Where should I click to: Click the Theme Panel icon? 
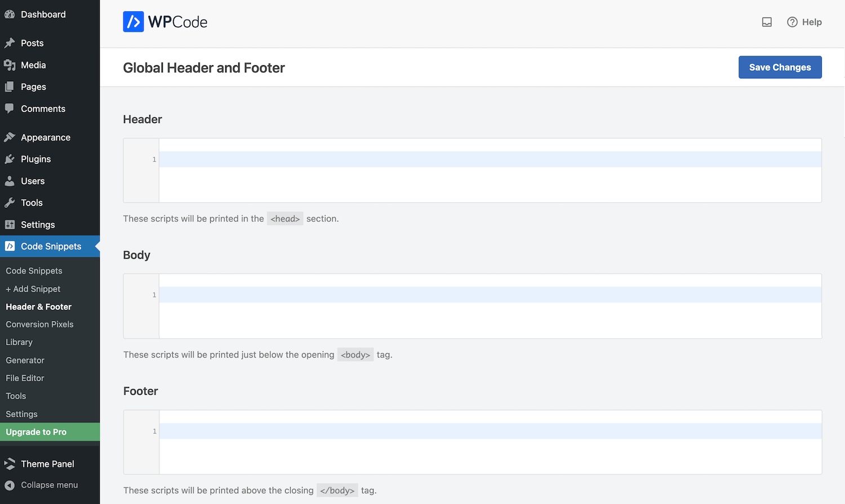coord(10,464)
